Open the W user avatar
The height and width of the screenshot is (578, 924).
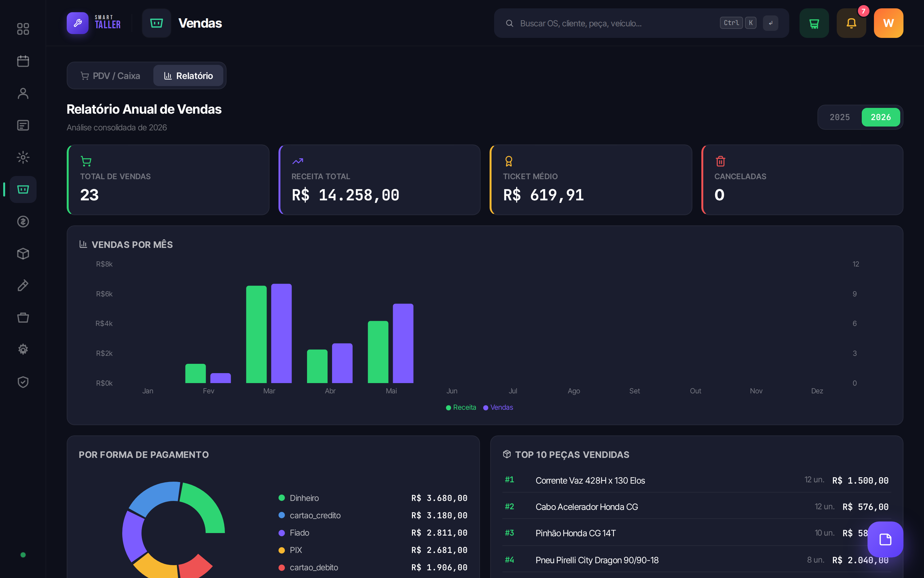coord(888,23)
